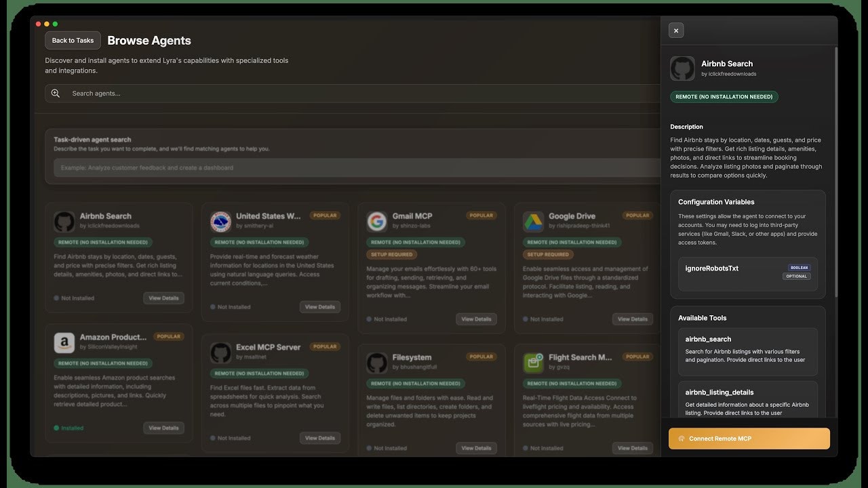Open View Details for Flight Search

click(633, 448)
